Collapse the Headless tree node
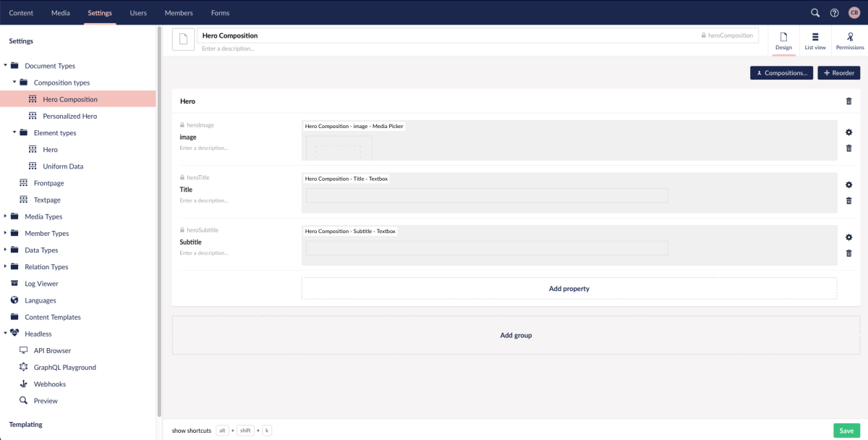The width and height of the screenshot is (868, 440). (x=5, y=334)
